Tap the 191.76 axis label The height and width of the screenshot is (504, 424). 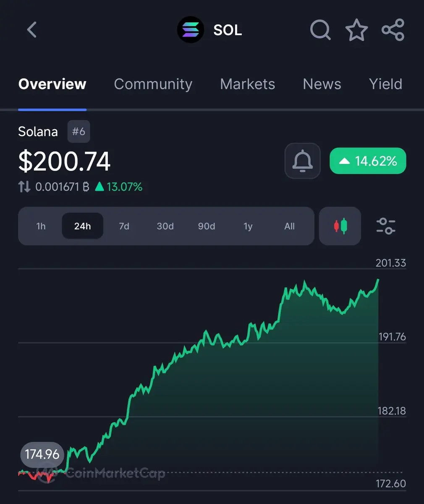392,336
